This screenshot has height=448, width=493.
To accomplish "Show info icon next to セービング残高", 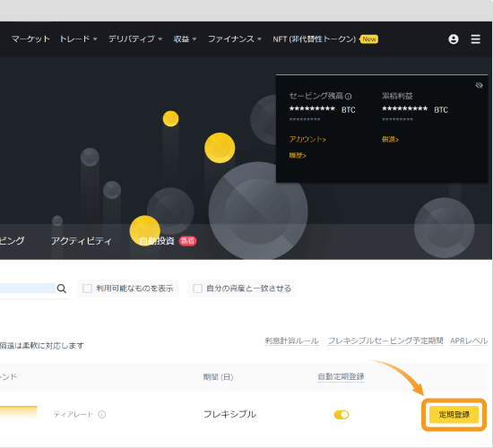I will [348, 96].
